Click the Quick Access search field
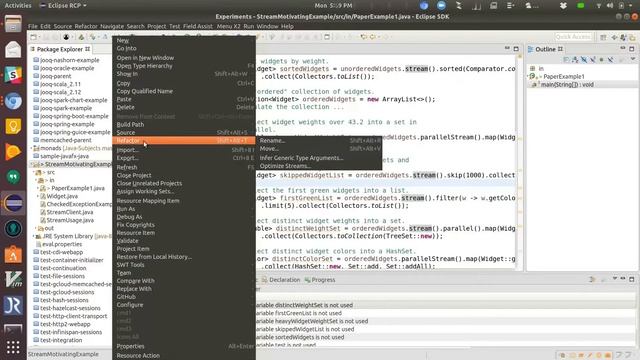This screenshot has height=360, width=640. point(573,37)
